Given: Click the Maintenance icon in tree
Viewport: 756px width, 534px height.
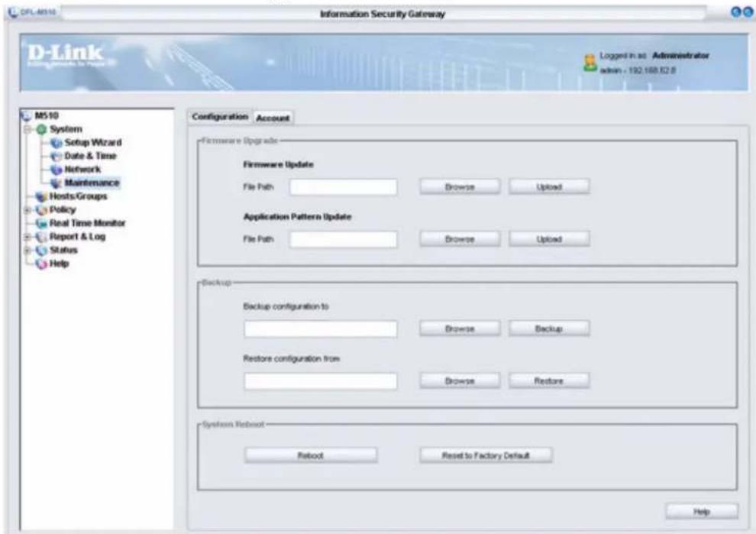Looking at the screenshot, I should pos(57,183).
